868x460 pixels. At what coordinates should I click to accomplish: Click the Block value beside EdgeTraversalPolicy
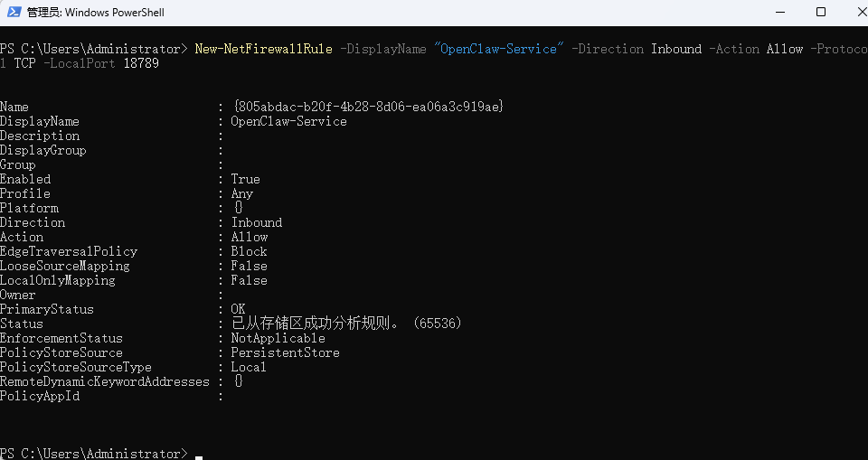pyautogui.click(x=249, y=251)
